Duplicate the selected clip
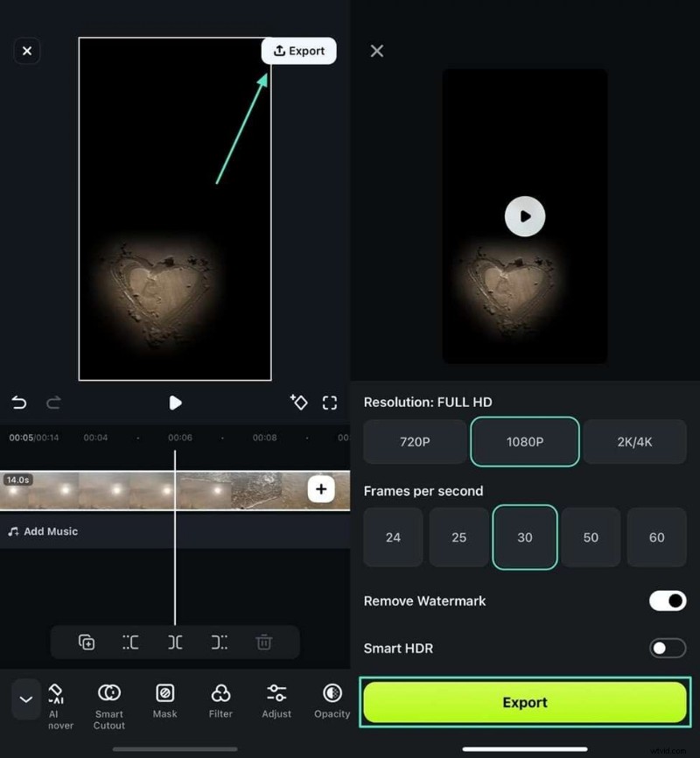 click(x=86, y=642)
